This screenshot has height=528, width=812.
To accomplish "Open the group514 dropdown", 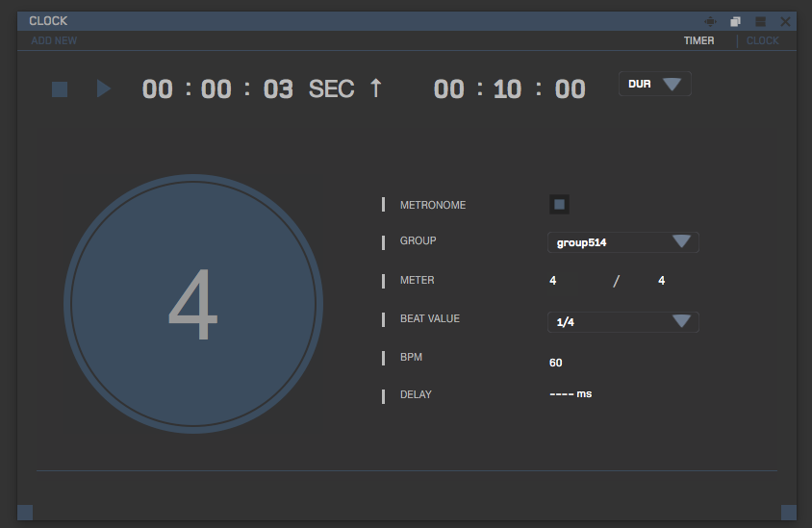I will pos(623,242).
